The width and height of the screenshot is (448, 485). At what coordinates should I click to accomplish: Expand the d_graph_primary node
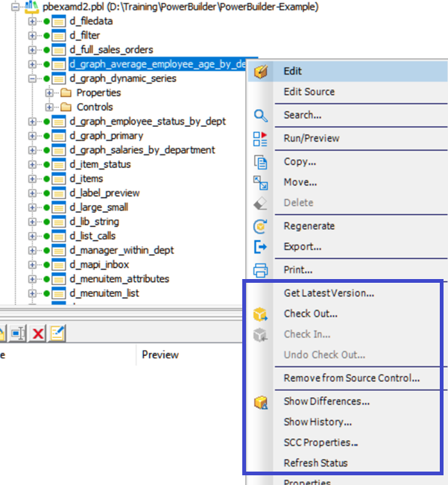click(x=32, y=136)
